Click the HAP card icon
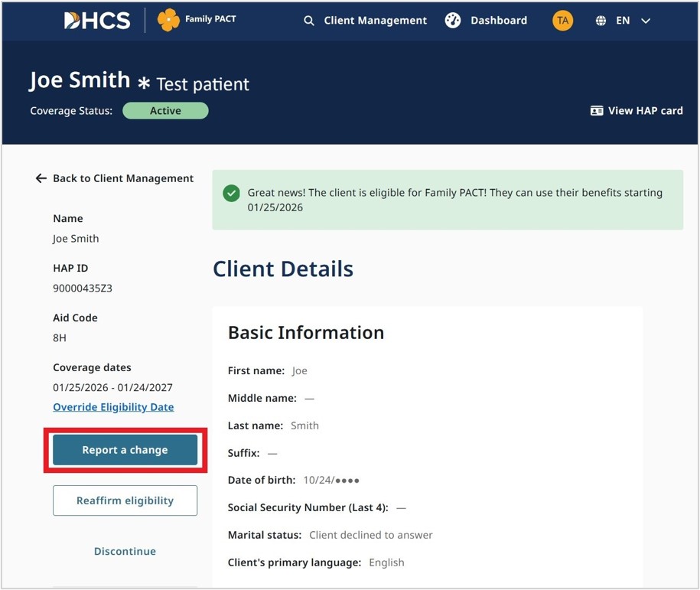Screen dimensions: 700x590 (x=597, y=111)
